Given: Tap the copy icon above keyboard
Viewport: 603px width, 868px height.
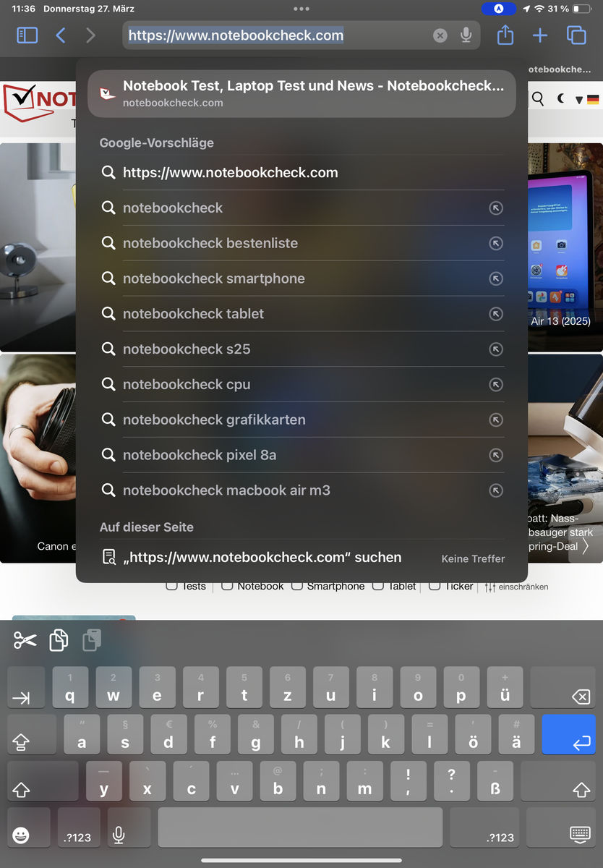Looking at the screenshot, I should tap(59, 640).
